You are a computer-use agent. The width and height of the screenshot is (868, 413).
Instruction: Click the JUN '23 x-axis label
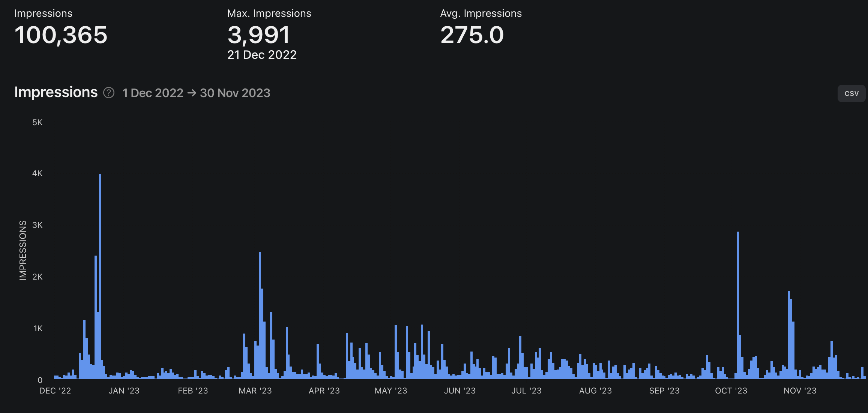coord(460,391)
